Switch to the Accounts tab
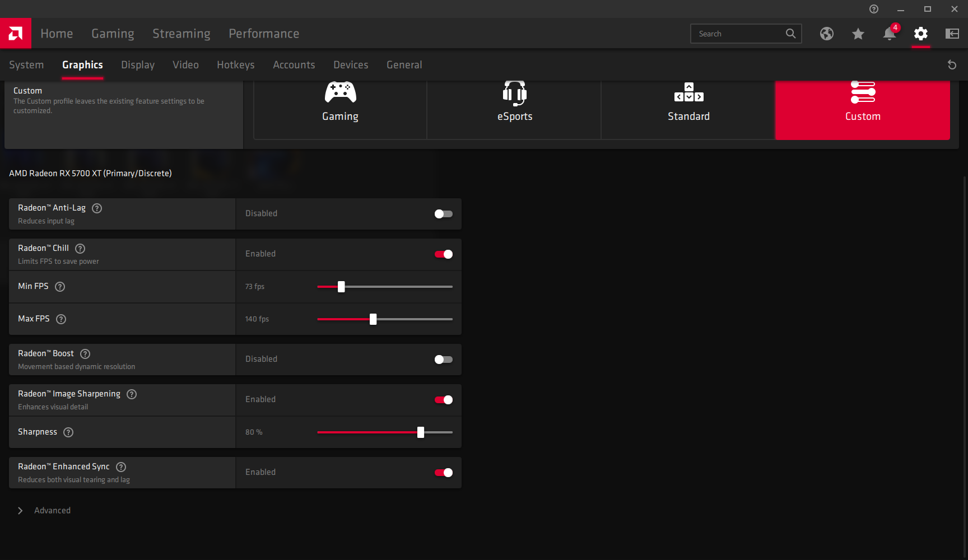Viewport: 968px width, 560px height. click(294, 65)
